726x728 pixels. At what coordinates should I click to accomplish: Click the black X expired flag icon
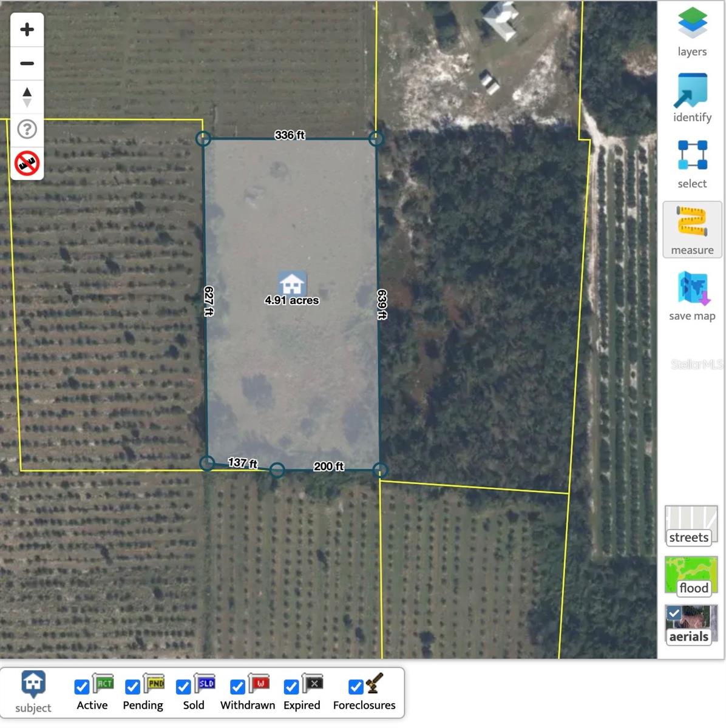click(x=313, y=683)
